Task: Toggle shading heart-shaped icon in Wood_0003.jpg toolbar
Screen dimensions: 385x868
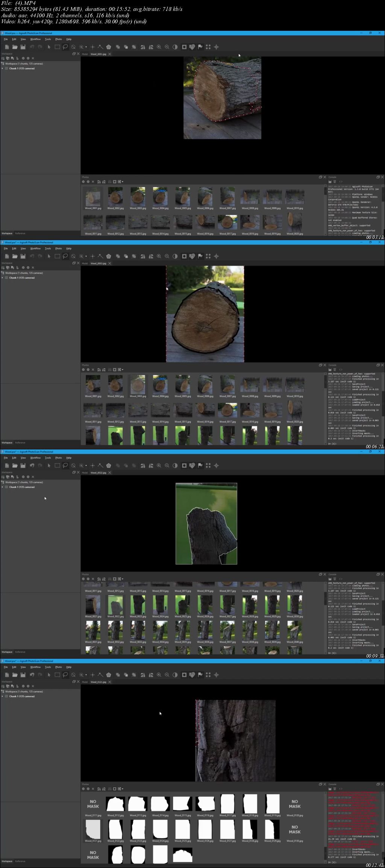Action: 192,256
